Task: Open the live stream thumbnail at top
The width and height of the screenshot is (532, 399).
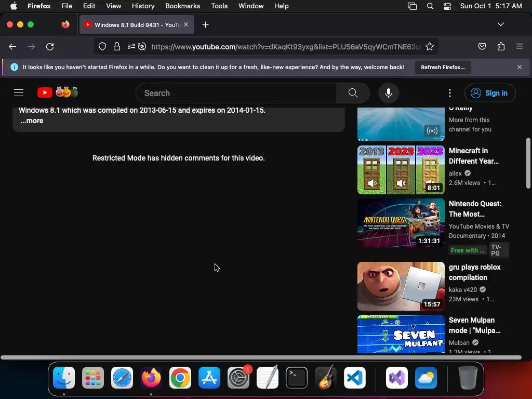Action: coord(401,124)
